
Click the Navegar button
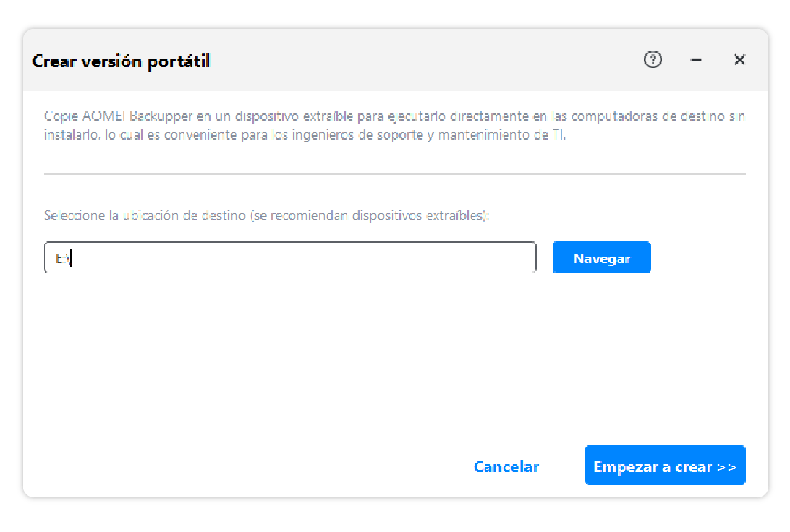tap(601, 258)
